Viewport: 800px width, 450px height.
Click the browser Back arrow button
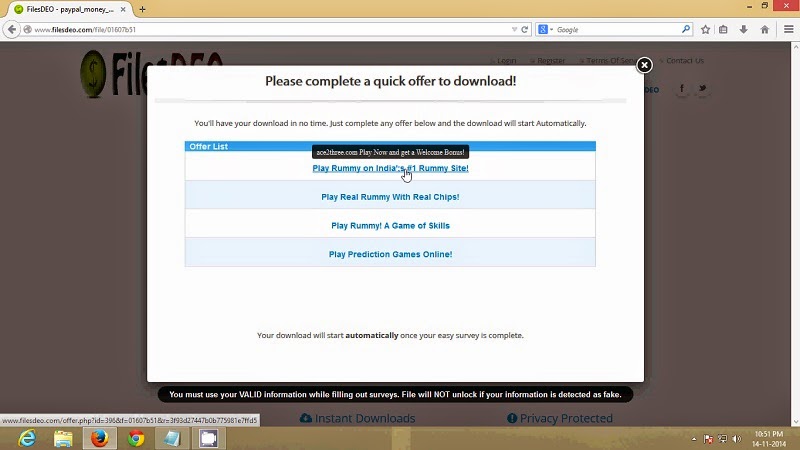click(x=12, y=30)
